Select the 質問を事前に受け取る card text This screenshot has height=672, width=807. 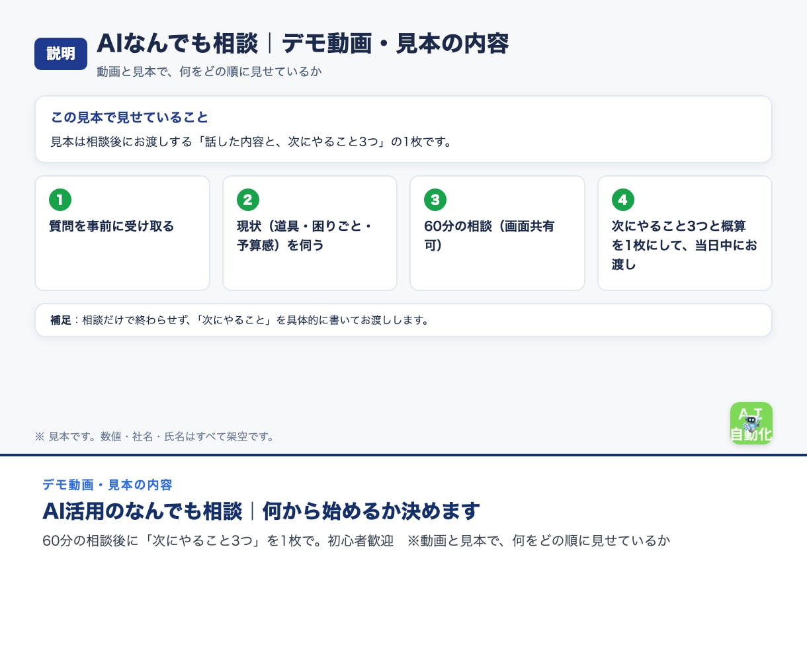(x=112, y=226)
